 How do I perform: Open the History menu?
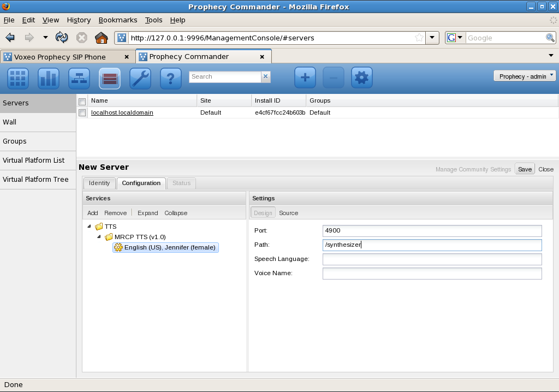coord(79,20)
